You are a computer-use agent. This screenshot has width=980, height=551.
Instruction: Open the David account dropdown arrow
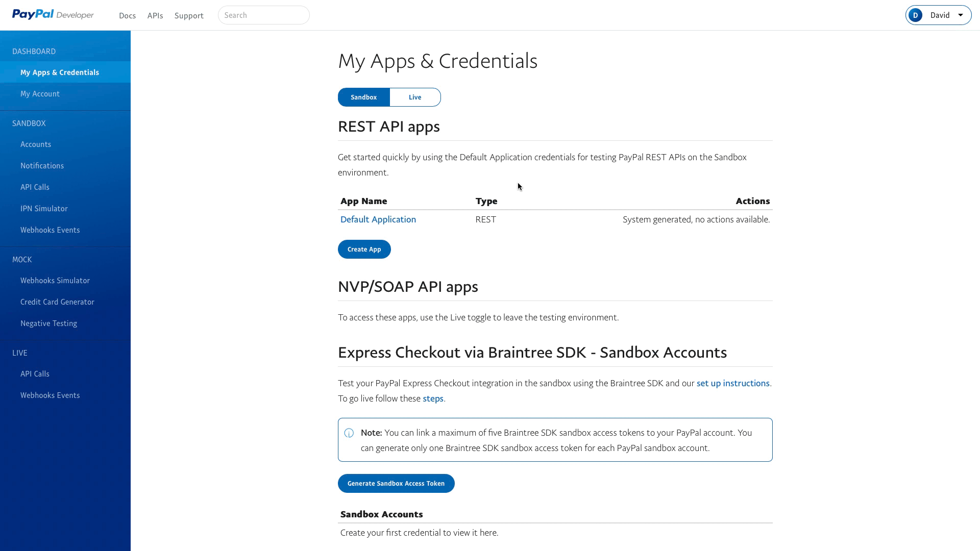coord(961,15)
